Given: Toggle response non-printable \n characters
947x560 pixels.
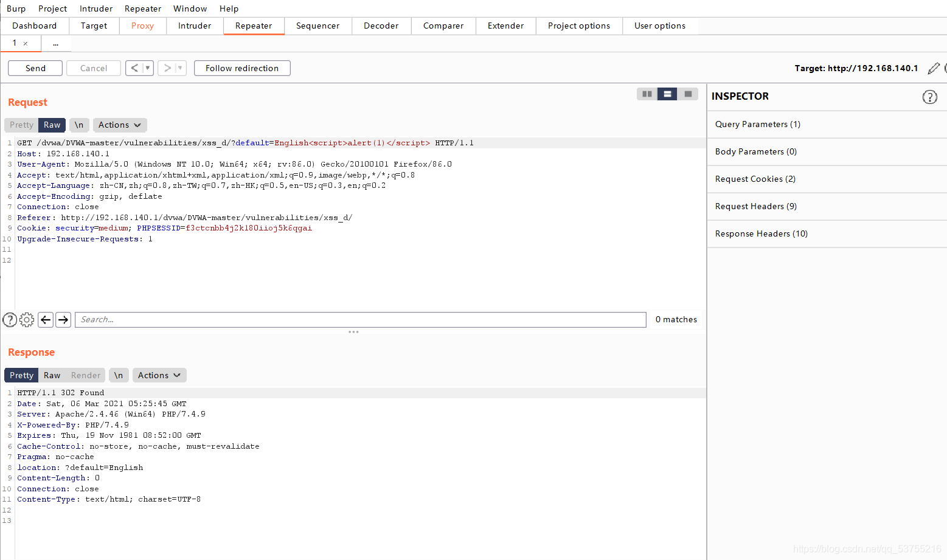Looking at the screenshot, I should click(119, 375).
